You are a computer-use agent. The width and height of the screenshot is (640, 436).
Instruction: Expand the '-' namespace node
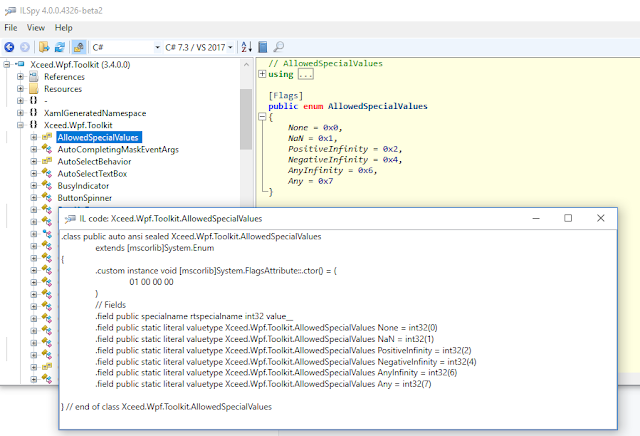tap(20, 100)
